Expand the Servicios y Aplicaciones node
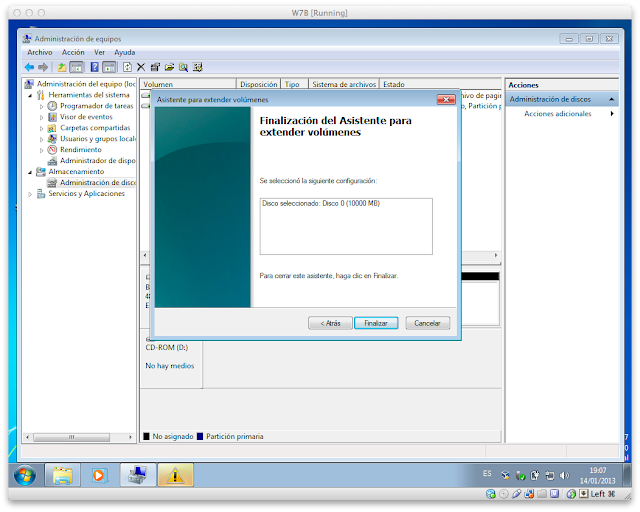 pos(30,194)
